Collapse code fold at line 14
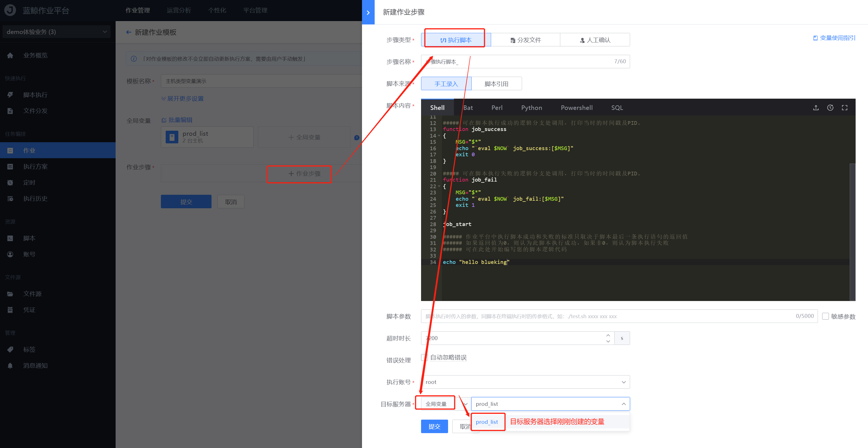The image size is (868, 448). [x=439, y=136]
